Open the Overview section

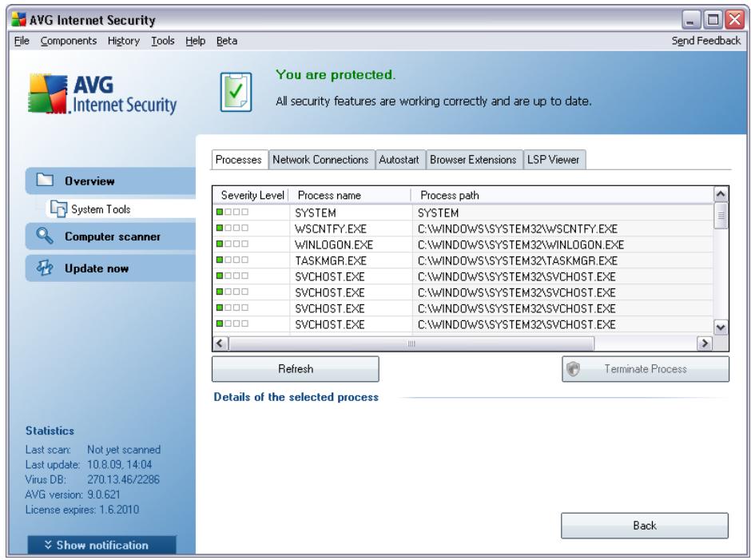pos(110,181)
